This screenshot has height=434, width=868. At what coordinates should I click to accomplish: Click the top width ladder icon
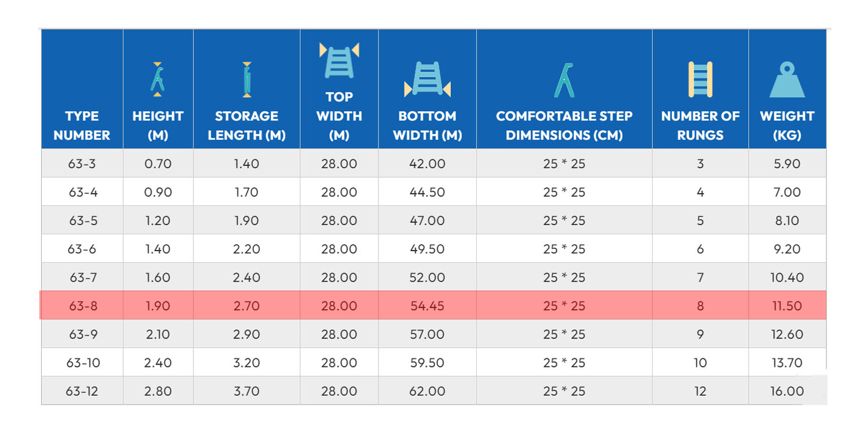pos(339,60)
